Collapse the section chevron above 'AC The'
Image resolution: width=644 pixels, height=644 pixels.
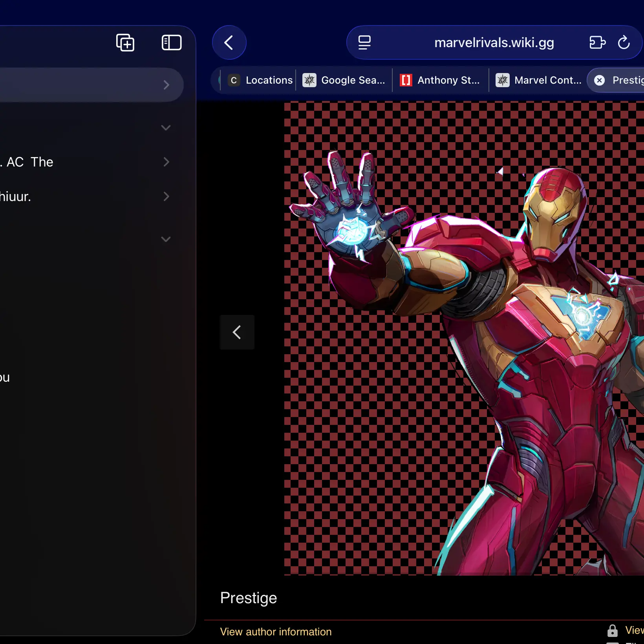tap(166, 128)
